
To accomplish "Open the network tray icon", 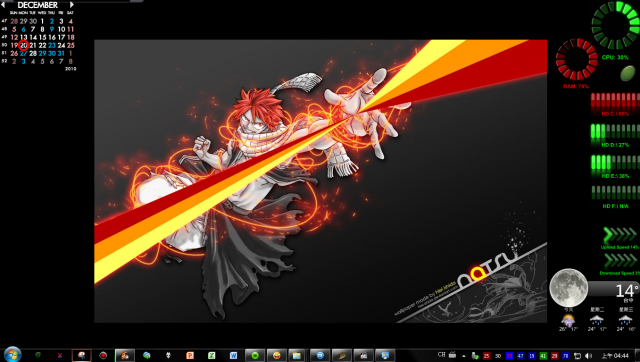I will (x=577, y=356).
